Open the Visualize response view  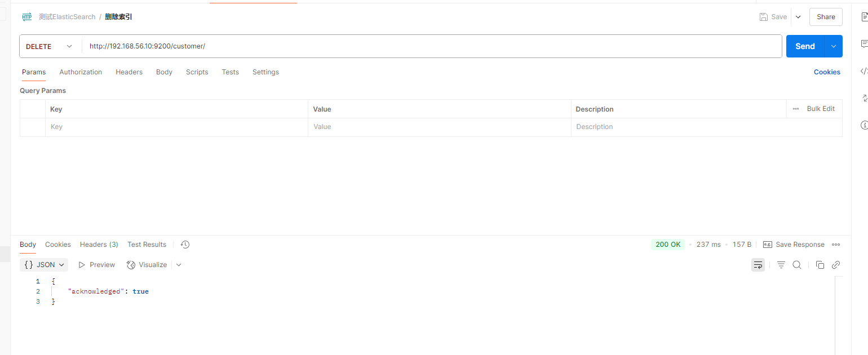[147, 265]
